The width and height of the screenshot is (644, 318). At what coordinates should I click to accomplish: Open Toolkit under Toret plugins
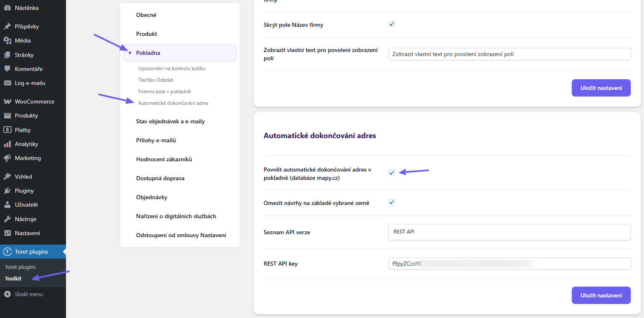click(13, 278)
